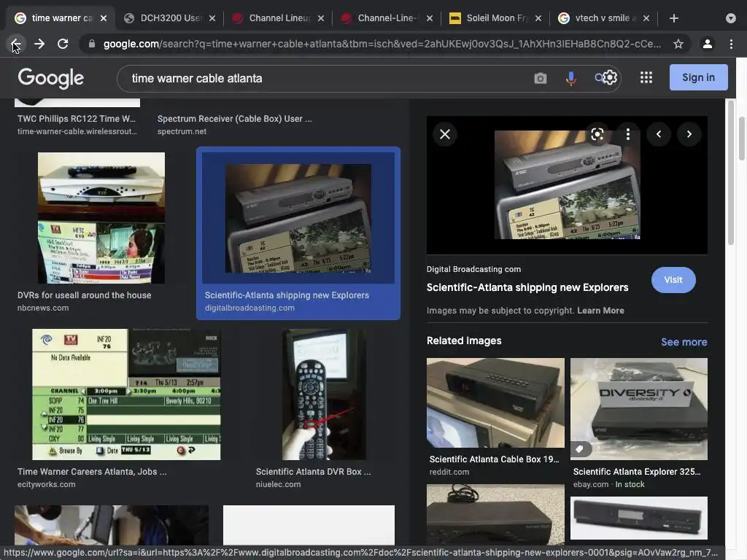Open the tab search dropdown arrow
747x560 pixels.
(x=731, y=18)
